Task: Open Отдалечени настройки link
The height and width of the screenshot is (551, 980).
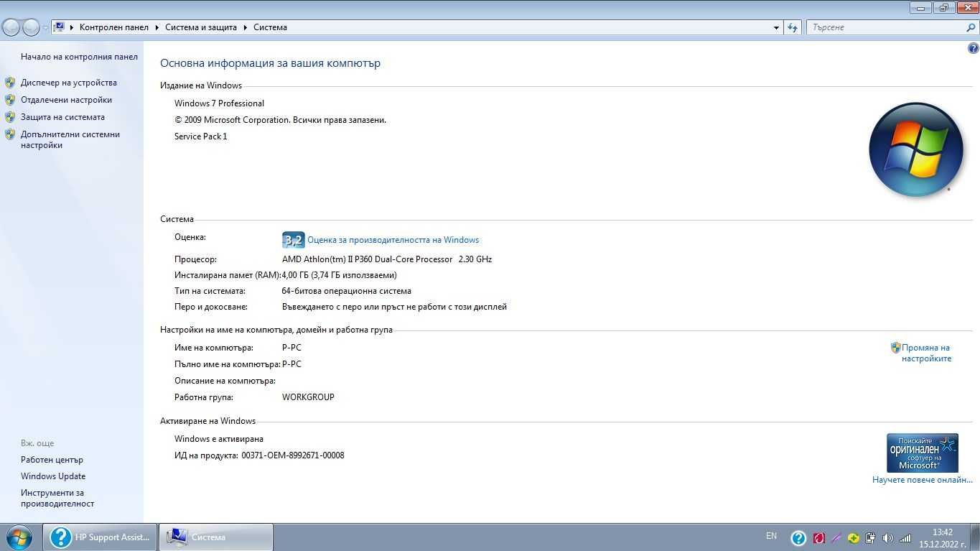Action: [x=66, y=100]
